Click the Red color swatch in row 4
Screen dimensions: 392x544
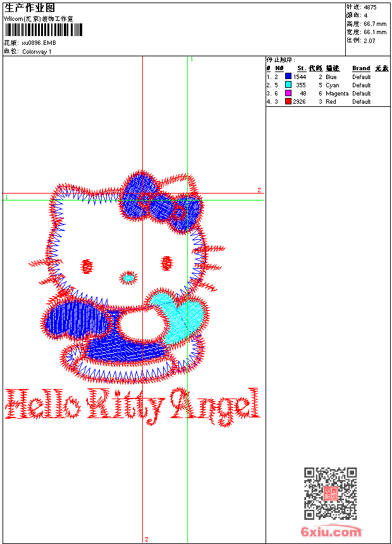tap(288, 101)
